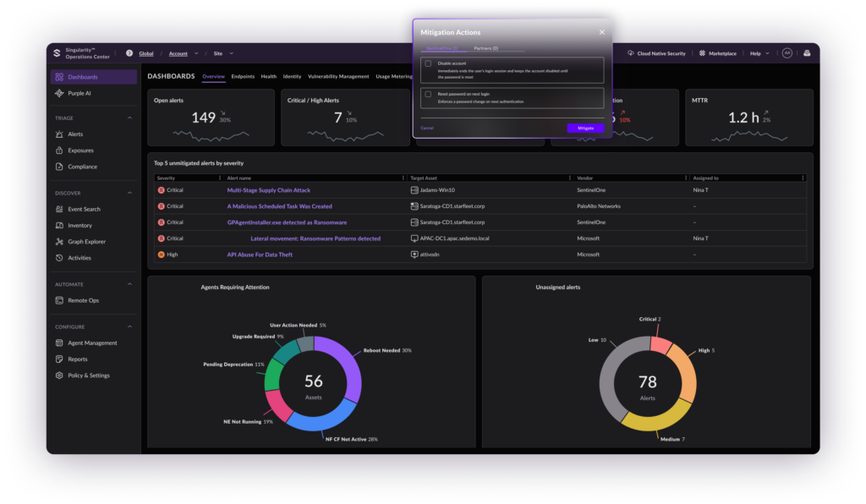This screenshot has width=866, height=504.
Task: Open Exposures via its lock icon
Action: (59, 151)
